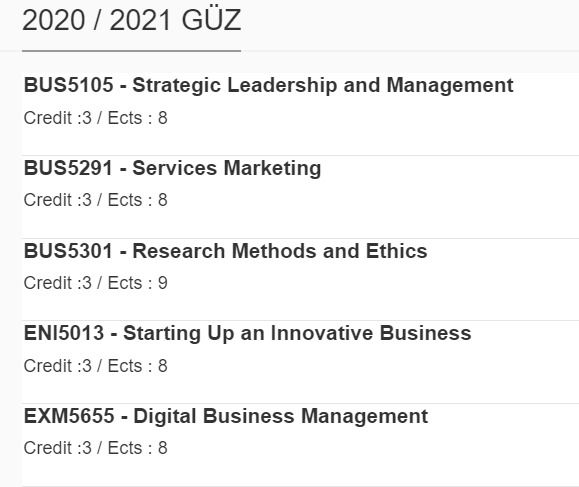Click credit line under Digital Business Management
This screenshot has height=487, width=579.
tap(96, 448)
